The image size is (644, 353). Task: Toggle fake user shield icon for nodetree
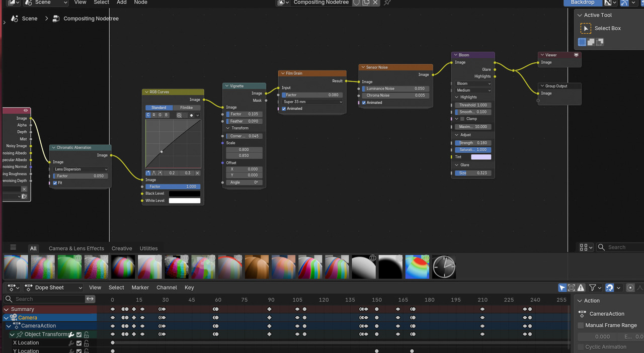[356, 3]
